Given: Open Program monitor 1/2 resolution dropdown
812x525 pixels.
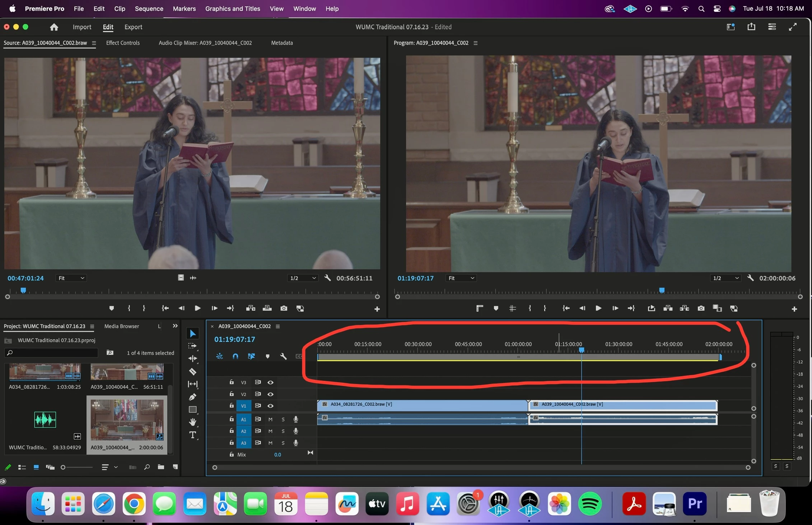Looking at the screenshot, I should pos(725,278).
